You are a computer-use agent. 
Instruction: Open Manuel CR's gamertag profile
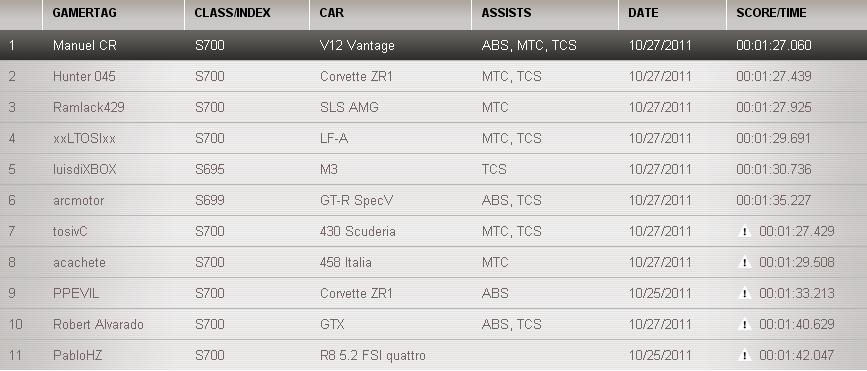85,45
